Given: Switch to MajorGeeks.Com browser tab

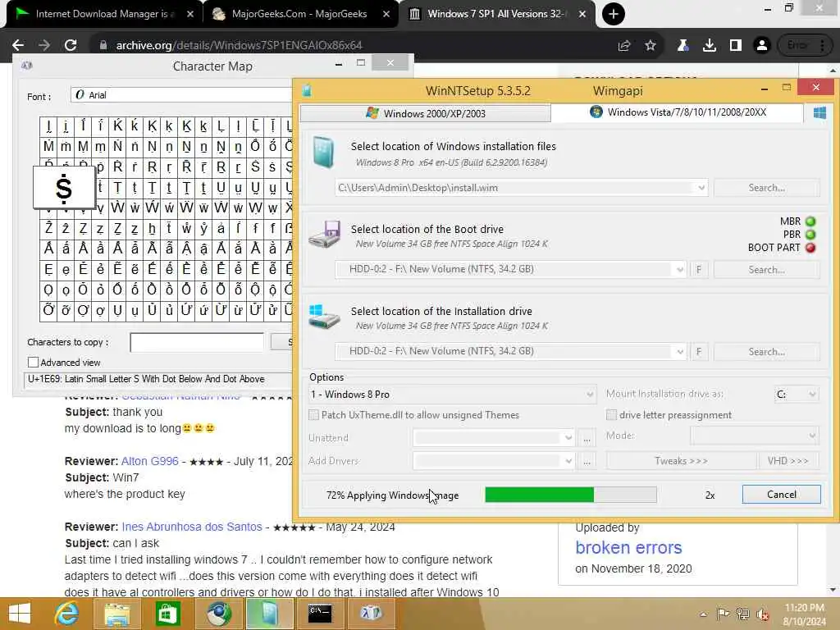Looking at the screenshot, I should (x=299, y=14).
